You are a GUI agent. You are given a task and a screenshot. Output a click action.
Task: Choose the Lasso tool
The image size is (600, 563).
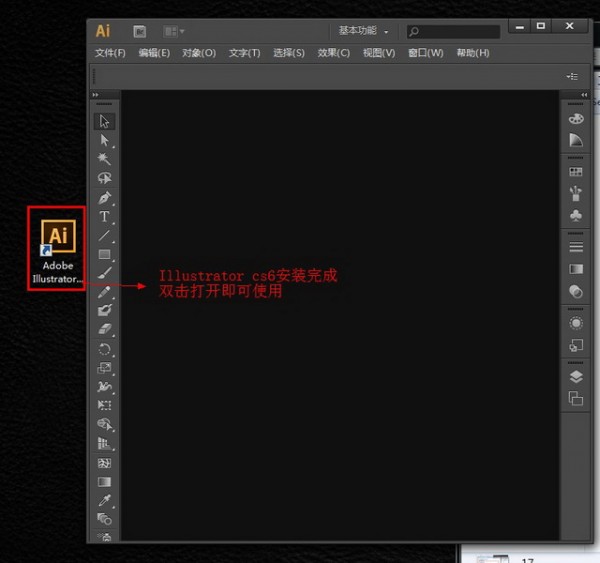(104, 178)
